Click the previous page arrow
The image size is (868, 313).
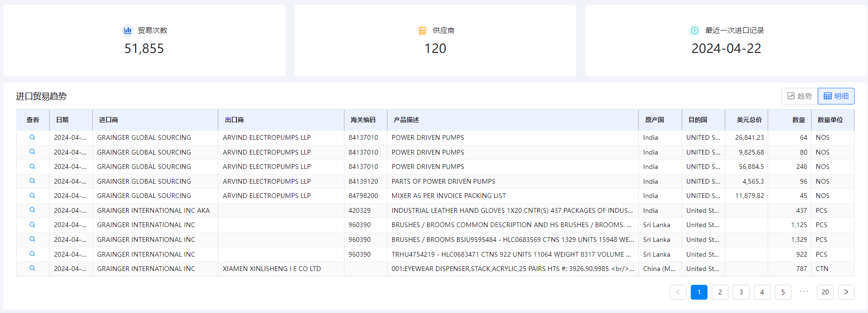point(678,292)
